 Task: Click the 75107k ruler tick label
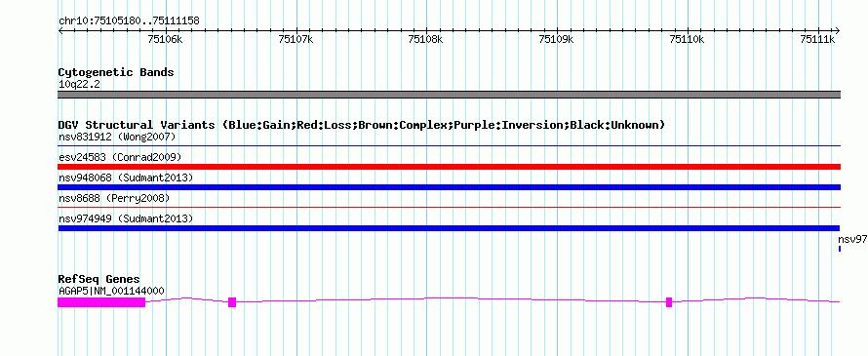(296, 39)
